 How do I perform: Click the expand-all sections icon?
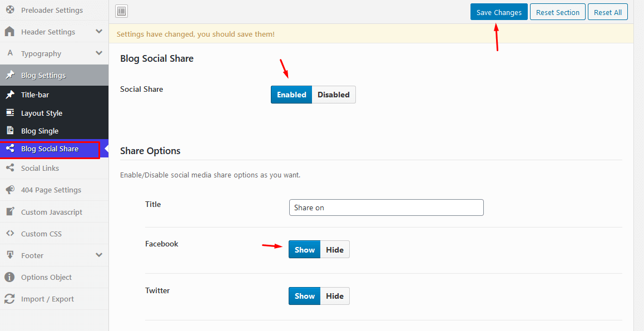pyautogui.click(x=122, y=11)
